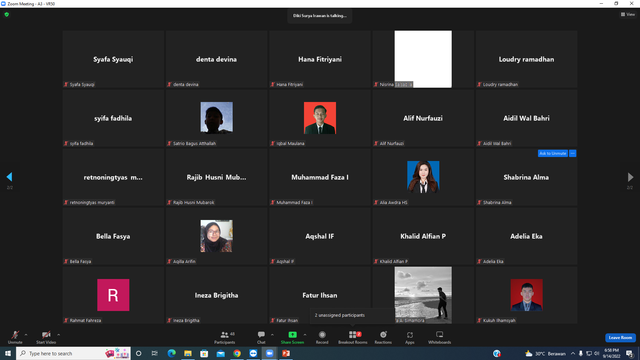Image resolution: width=640 pixels, height=360 pixels.
Task: Expand share options arrow beside Share Screen
Action: point(305,335)
